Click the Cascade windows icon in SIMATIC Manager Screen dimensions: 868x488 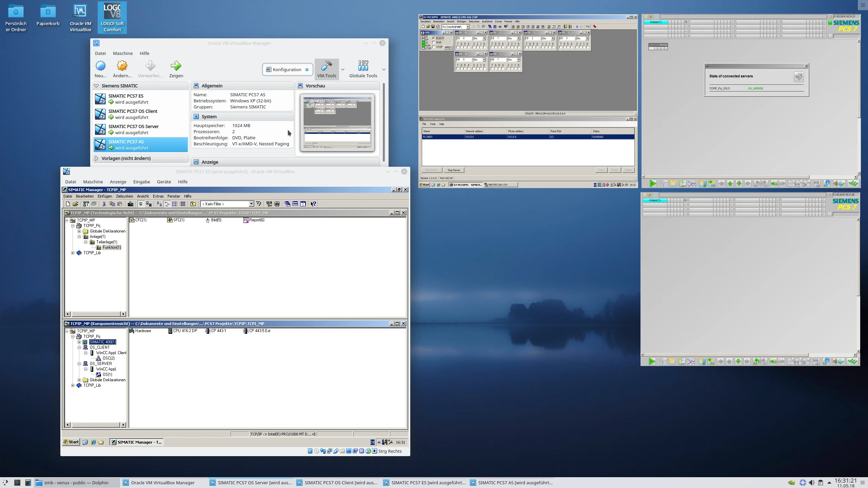point(287,204)
